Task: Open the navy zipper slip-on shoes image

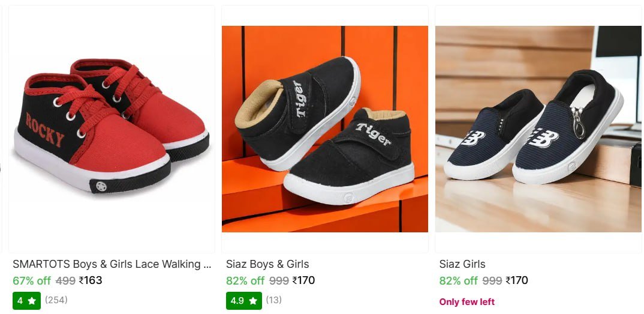Action: (x=538, y=128)
